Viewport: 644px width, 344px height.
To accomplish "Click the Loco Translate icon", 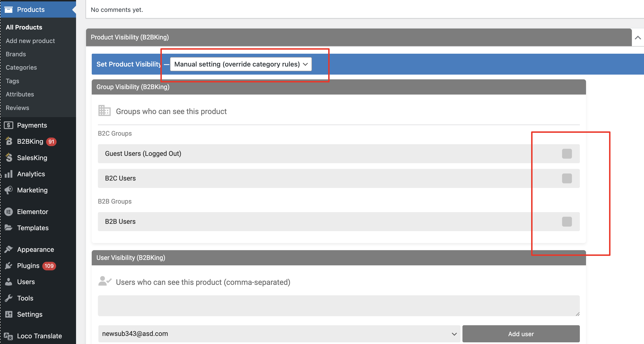I will point(9,336).
